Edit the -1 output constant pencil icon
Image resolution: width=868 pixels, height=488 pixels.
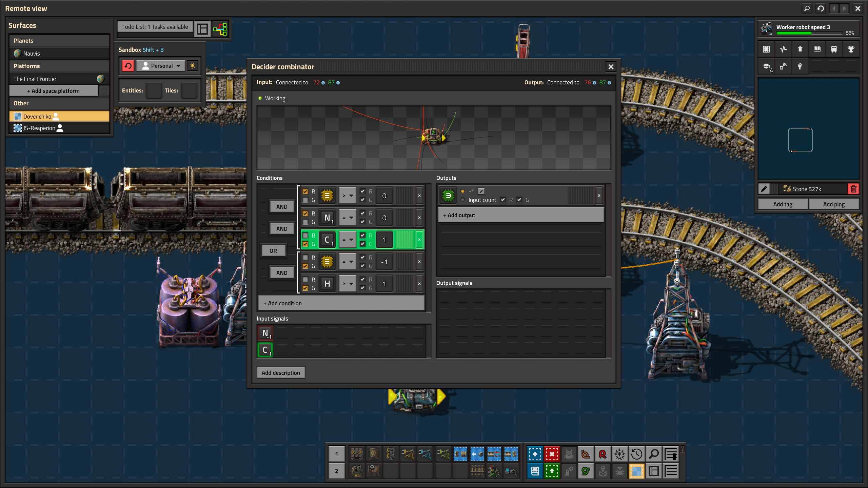point(481,191)
